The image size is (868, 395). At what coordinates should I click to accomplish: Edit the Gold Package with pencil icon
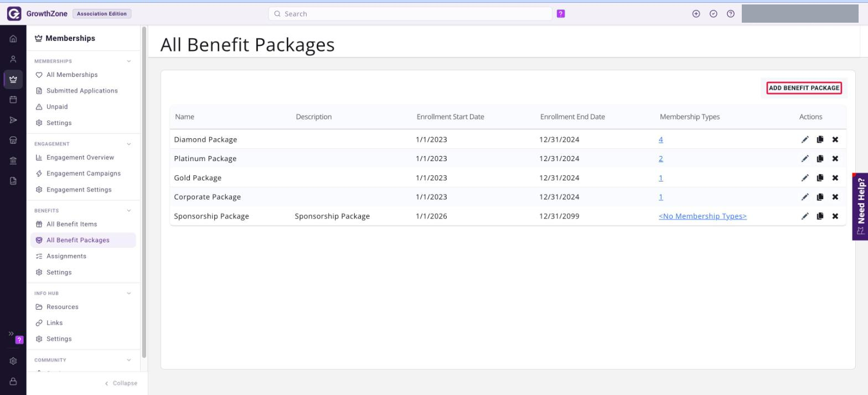click(805, 178)
